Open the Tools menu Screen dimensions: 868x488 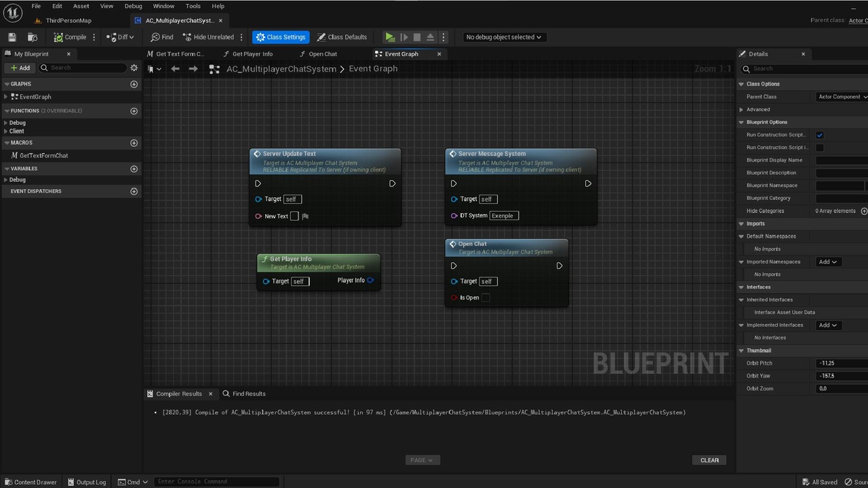point(193,6)
